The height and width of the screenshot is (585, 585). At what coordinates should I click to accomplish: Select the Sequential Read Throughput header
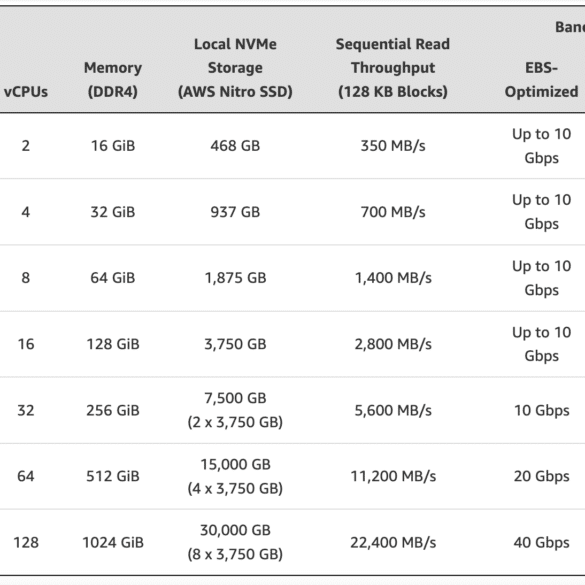click(392, 68)
